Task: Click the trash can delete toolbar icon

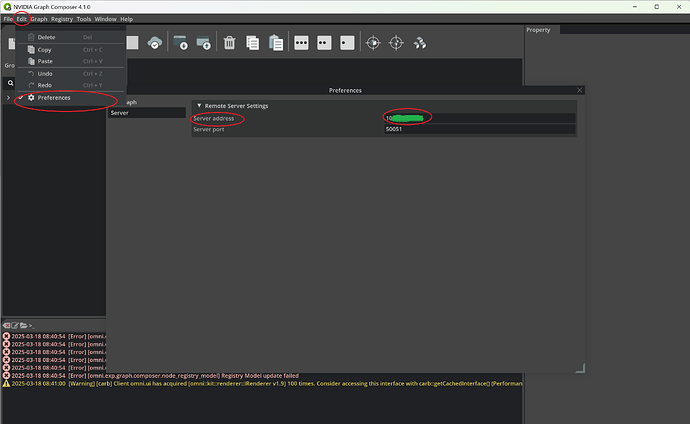Action: 229,43
